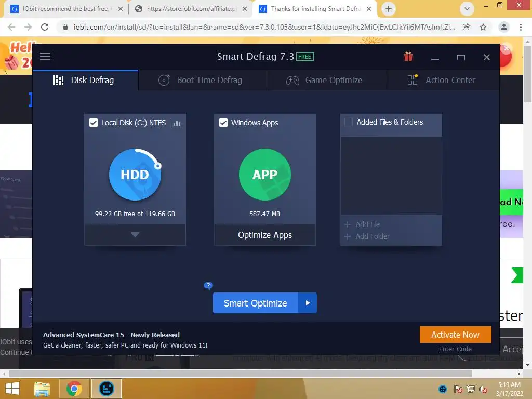Open Chrome tab search chevron
This screenshot has height=399, width=532.
coord(467,9)
